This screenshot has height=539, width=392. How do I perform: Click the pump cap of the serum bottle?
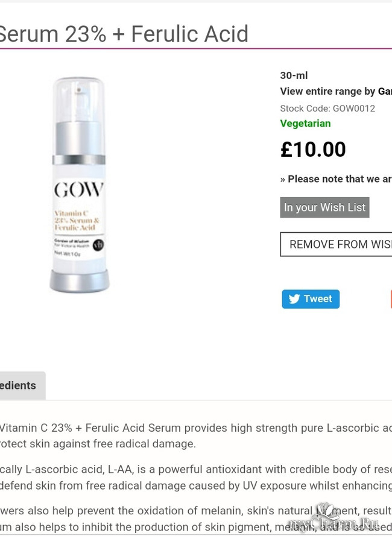[78, 104]
